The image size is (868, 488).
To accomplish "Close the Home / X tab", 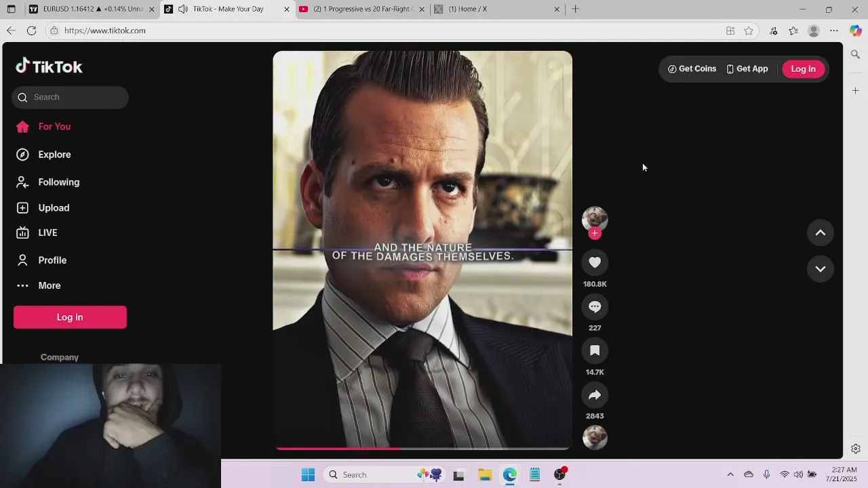I will 557,9.
